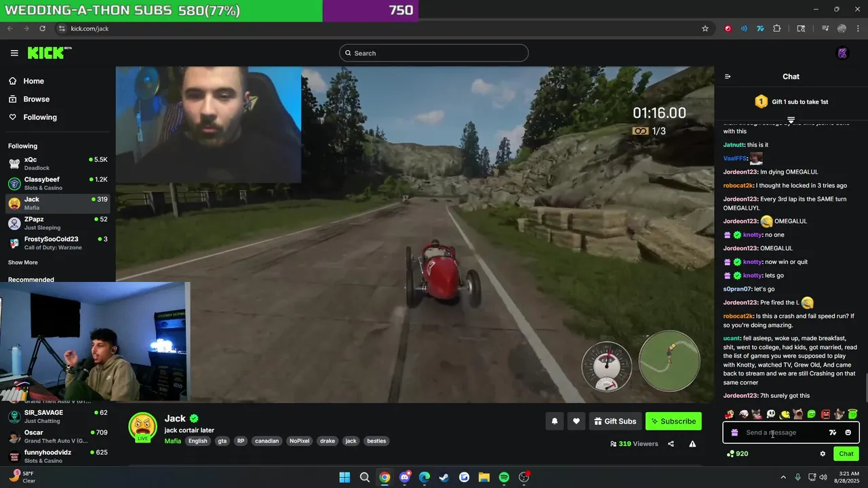Share the stream via share icon

[671, 444]
